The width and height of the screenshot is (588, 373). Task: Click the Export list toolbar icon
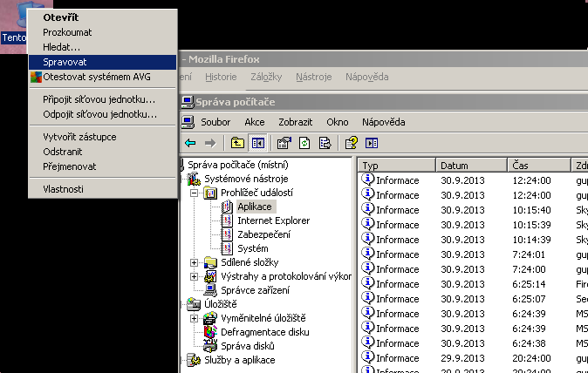coord(325,143)
